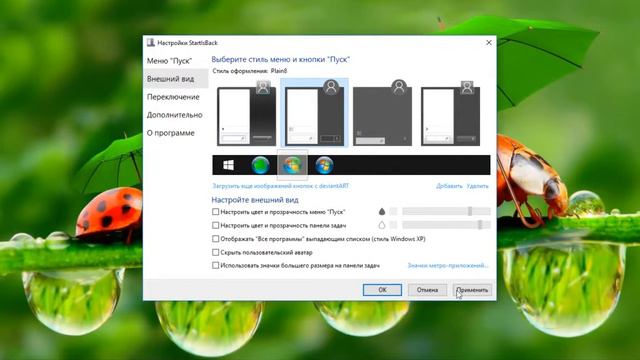Click the taskbar color swatch
The image size is (640, 360).
tap(393, 224)
